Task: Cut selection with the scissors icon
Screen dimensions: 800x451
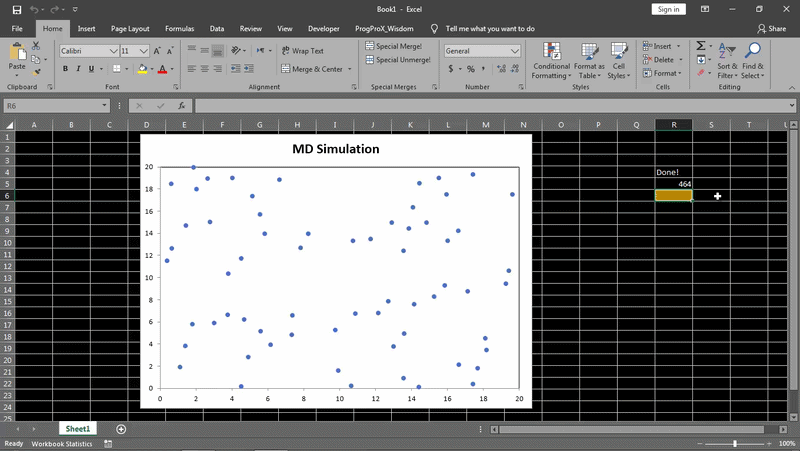Action: (x=36, y=46)
